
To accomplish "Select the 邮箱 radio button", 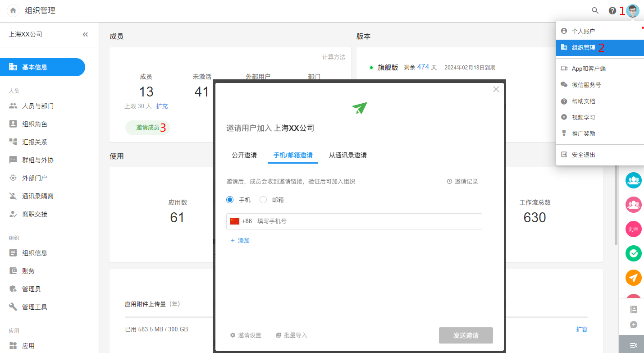I will 264,200.
